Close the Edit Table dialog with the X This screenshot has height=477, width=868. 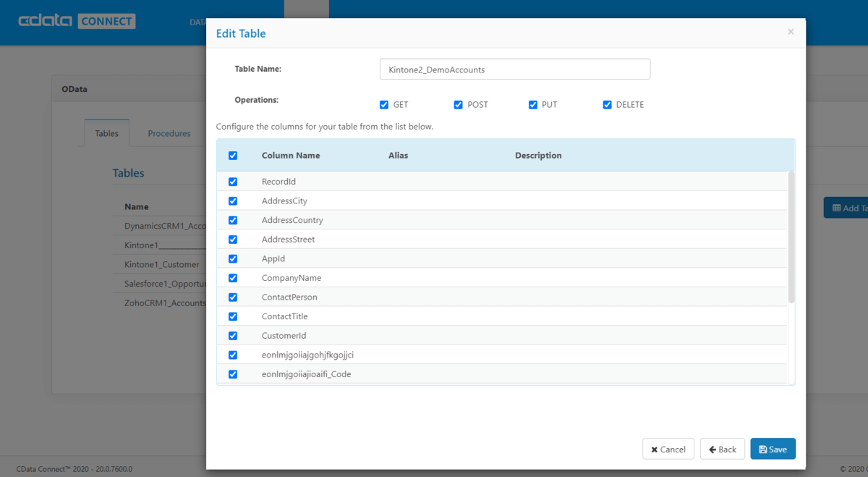coord(791,31)
